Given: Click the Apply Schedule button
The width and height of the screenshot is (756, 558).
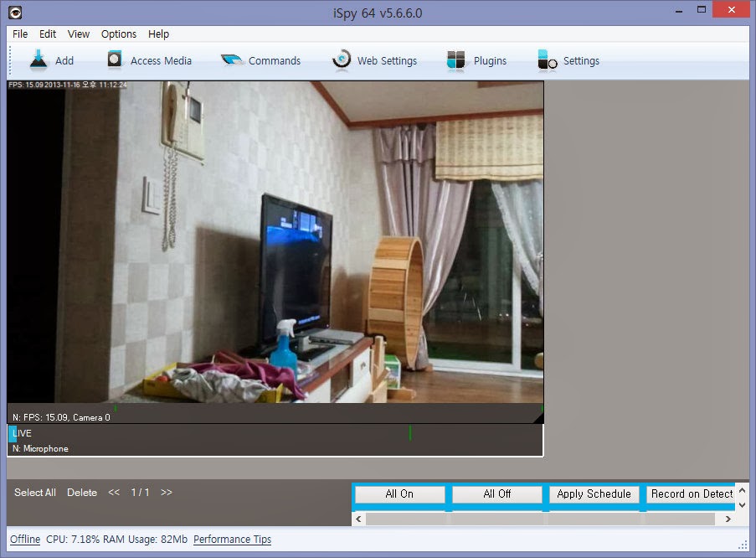Looking at the screenshot, I should tap(594, 494).
